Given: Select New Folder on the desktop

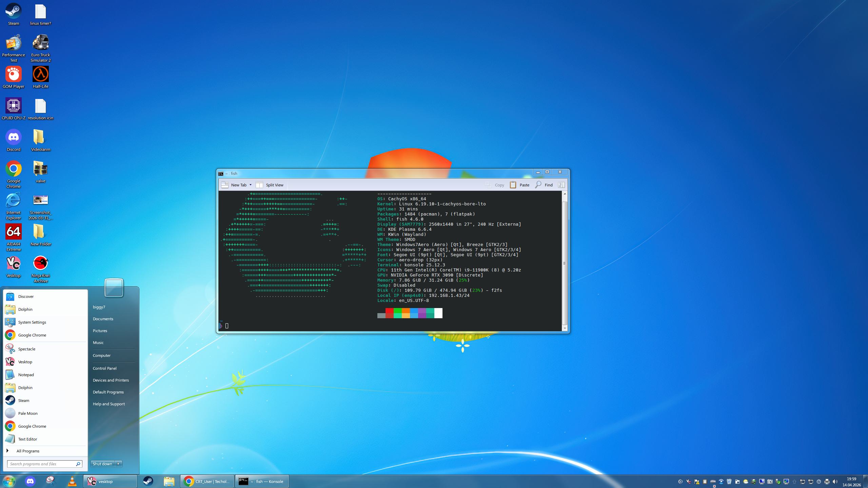Looking at the screenshot, I should pos(40,235).
